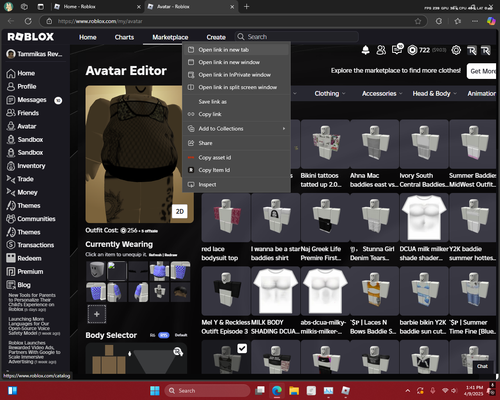Switch to the Home - Roblox browser tab
This screenshot has height=400, width=500.
97,7
